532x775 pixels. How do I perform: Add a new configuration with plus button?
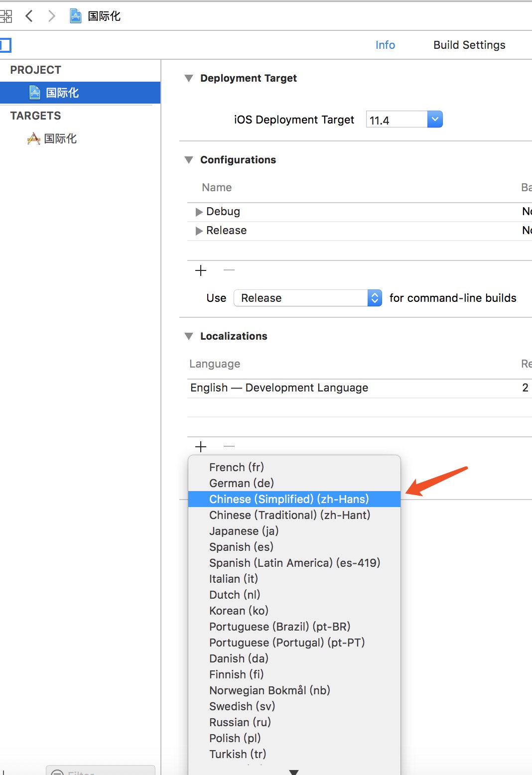201,270
